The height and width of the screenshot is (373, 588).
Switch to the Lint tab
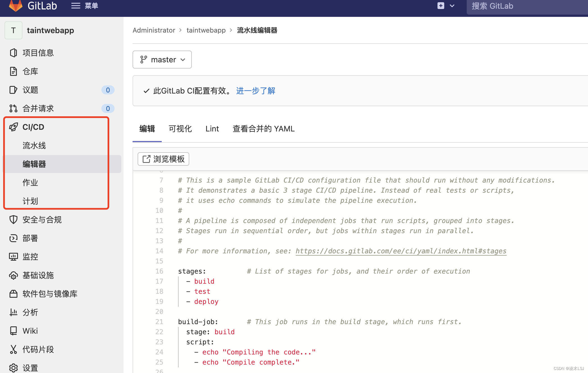[x=212, y=128]
